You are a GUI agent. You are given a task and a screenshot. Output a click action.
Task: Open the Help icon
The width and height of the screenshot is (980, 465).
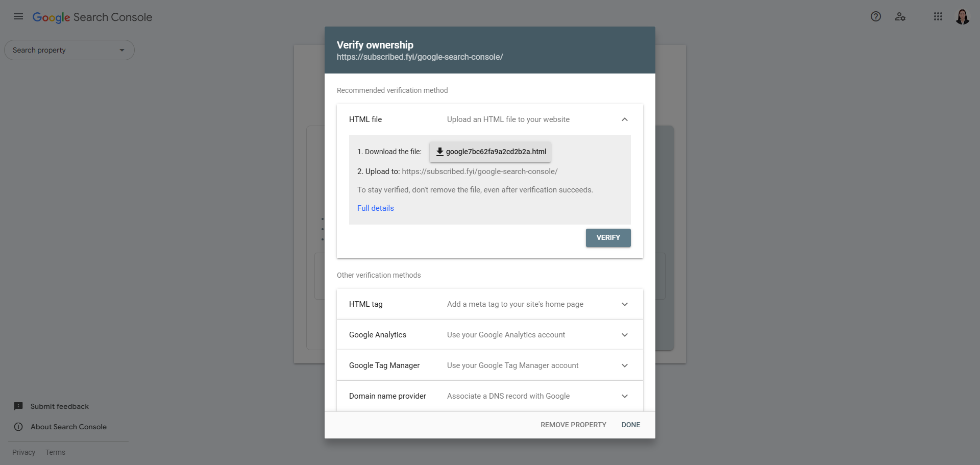coord(876,16)
